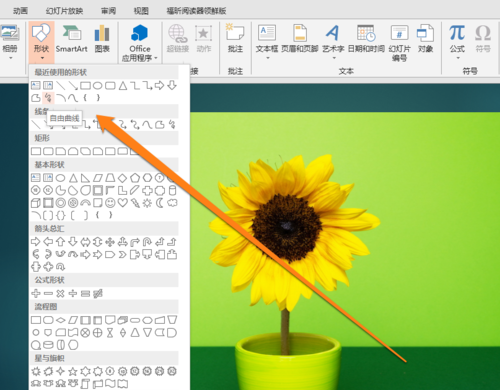Insert 日期和时间 date and time
This screenshot has height=390, width=500.
[366, 39]
